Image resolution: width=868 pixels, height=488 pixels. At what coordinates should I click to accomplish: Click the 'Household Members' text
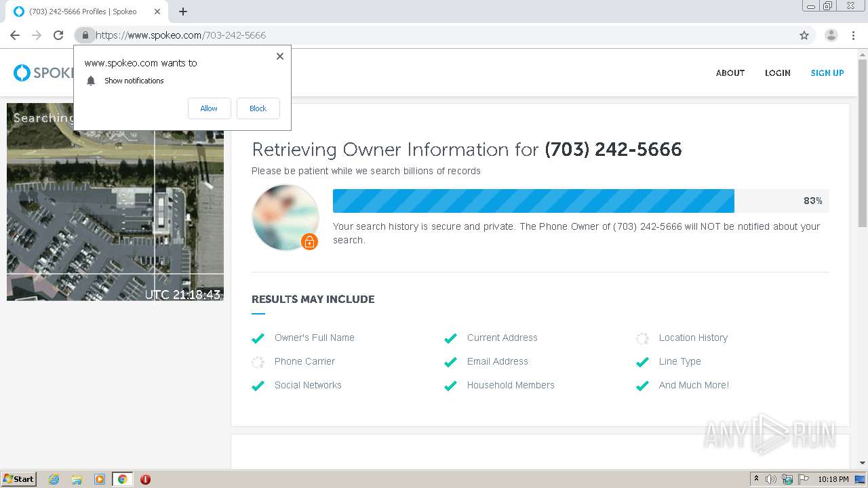[511, 385]
